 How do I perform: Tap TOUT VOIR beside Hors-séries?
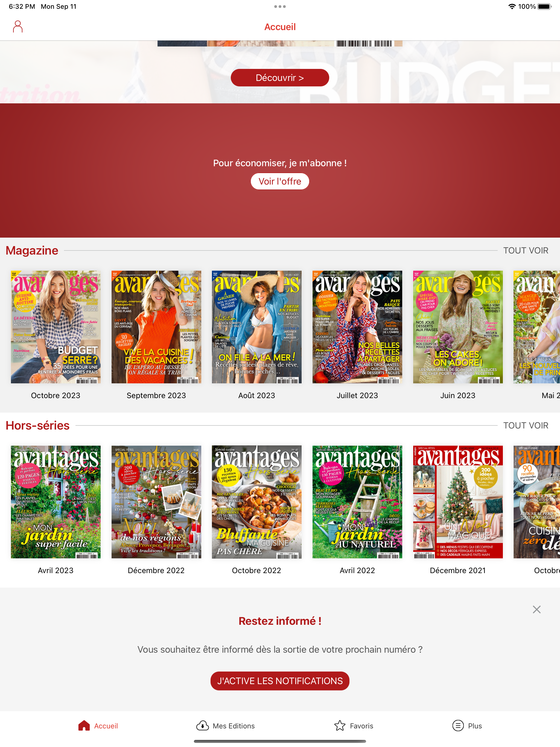click(x=526, y=425)
